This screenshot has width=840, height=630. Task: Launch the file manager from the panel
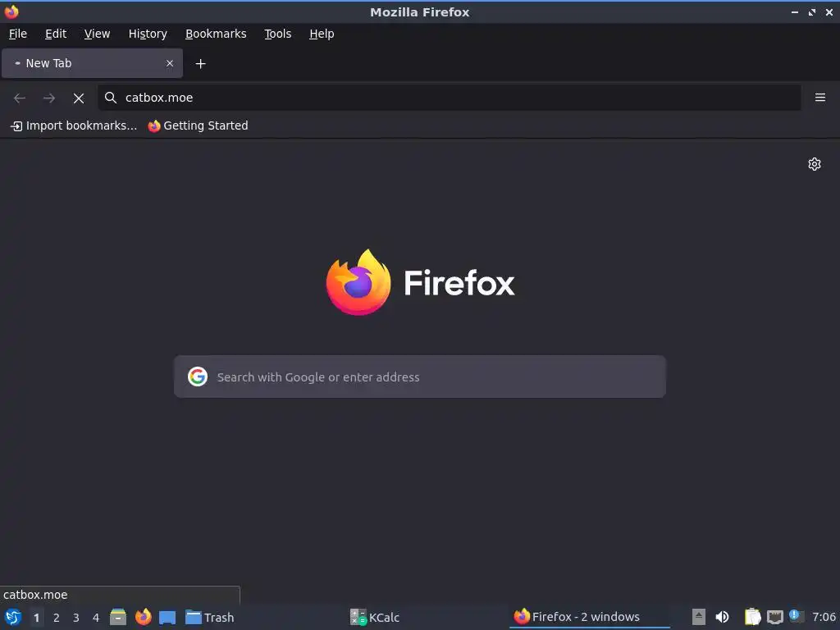(x=118, y=617)
